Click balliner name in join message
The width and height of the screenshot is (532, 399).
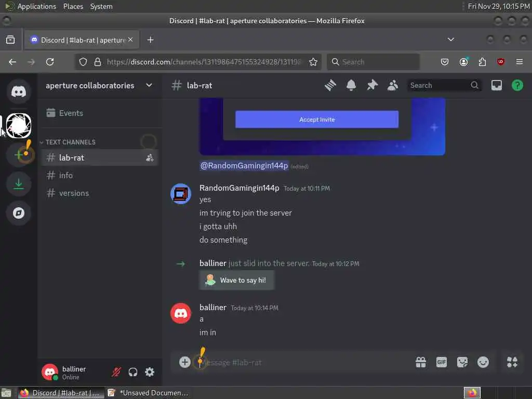coord(212,263)
